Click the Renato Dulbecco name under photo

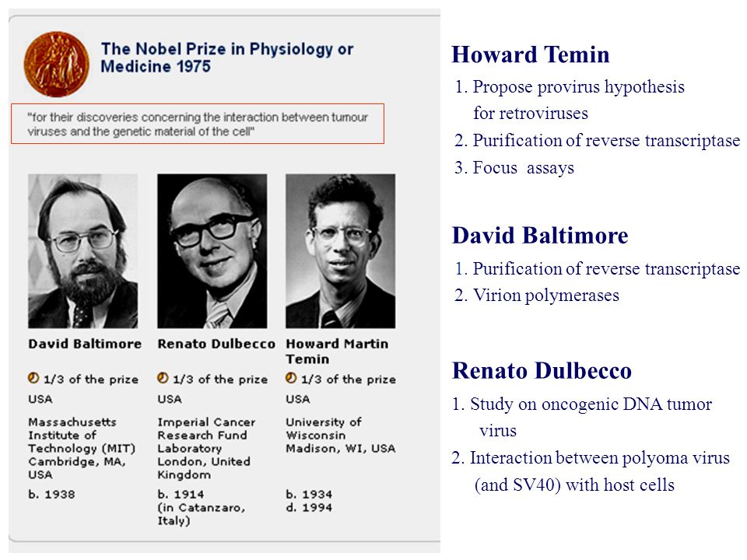(x=216, y=344)
